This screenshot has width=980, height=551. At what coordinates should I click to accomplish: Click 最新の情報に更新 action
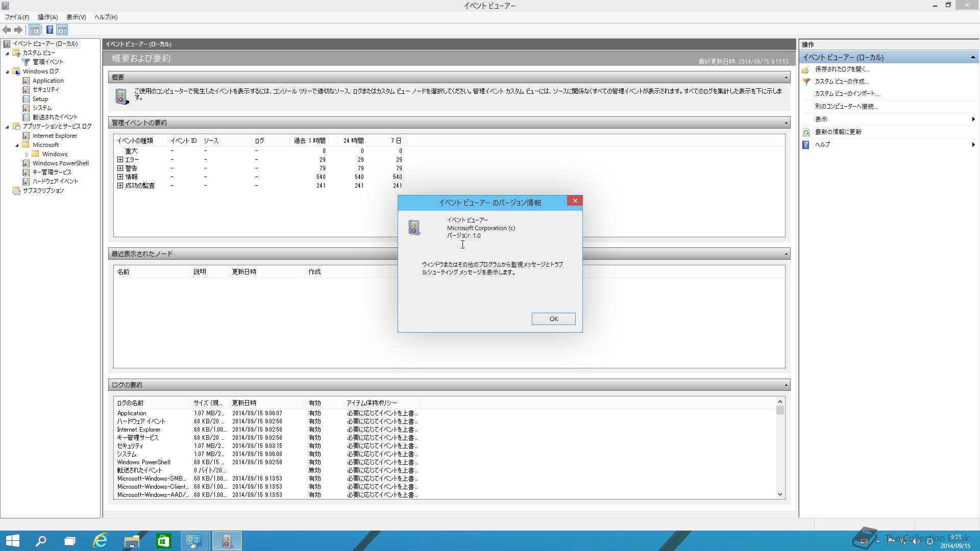click(x=838, y=132)
